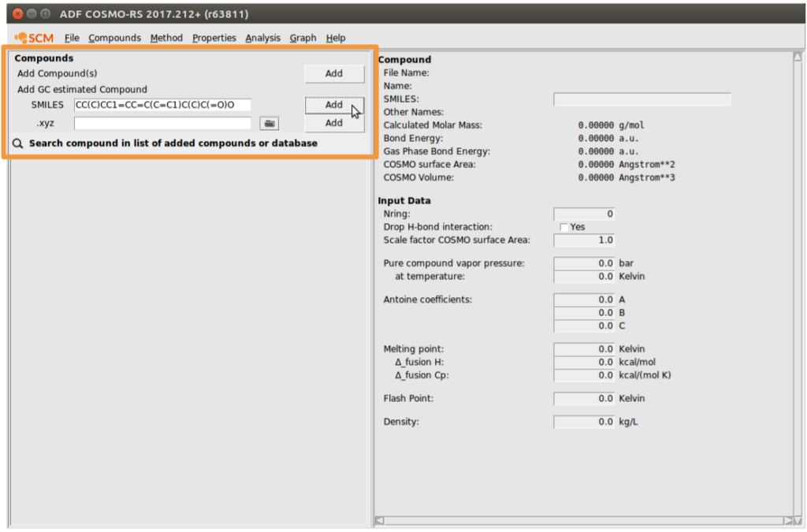This screenshot has height=532, width=807.
Task: Click Add button next to SMILES field
Action: pyautogui.click(x=334, y=105)
